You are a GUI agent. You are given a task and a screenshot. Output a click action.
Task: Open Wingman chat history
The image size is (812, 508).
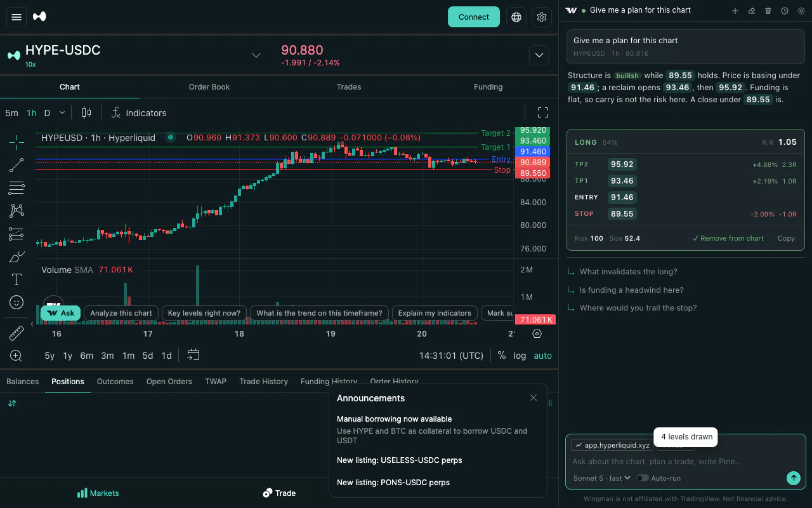(x=785, y=11)
